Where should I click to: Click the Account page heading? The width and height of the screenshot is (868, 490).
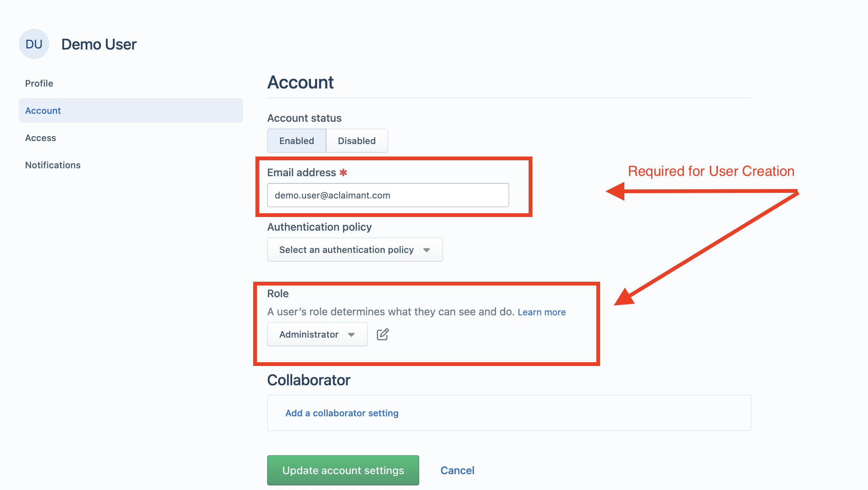click(x=300, y=82)
